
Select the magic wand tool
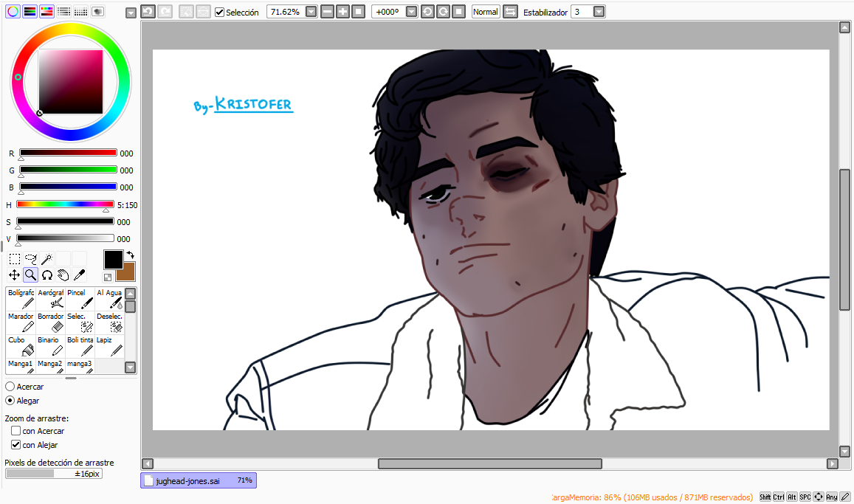click(47, 259)
